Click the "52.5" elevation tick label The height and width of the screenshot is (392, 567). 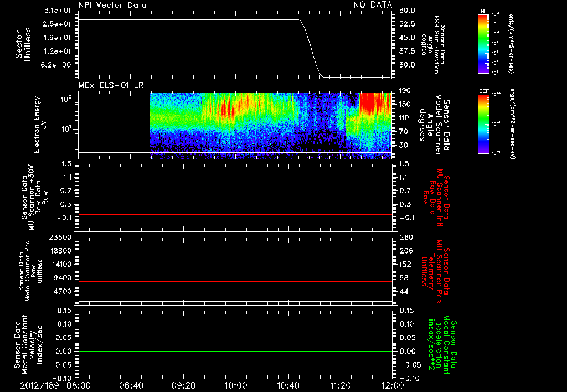407,24
